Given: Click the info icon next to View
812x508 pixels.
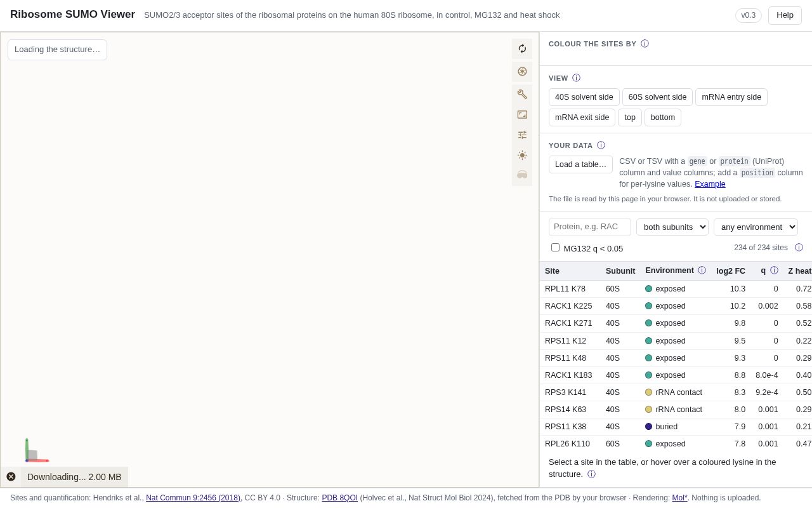Looking at the screenshot, I should (x=576, y=78).
